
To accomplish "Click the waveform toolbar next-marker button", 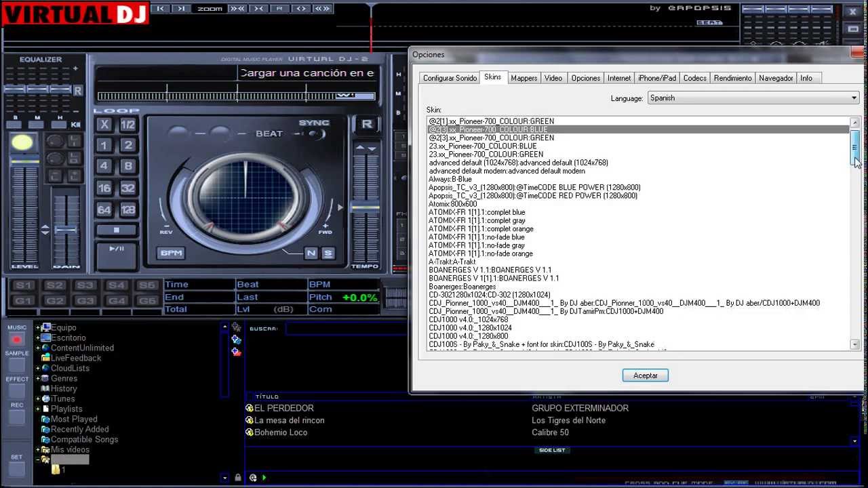I will [181, 8].
